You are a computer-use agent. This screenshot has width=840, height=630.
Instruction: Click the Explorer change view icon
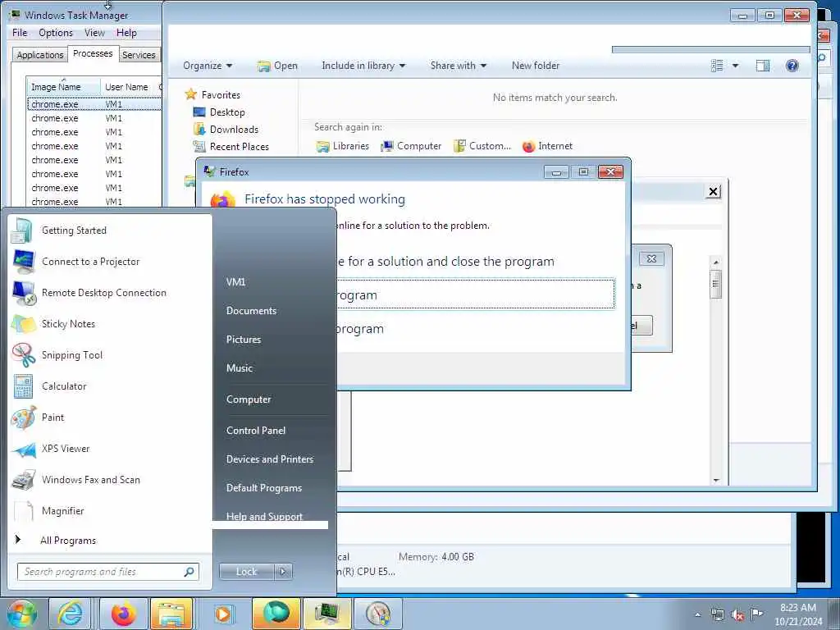click(717, 66)
